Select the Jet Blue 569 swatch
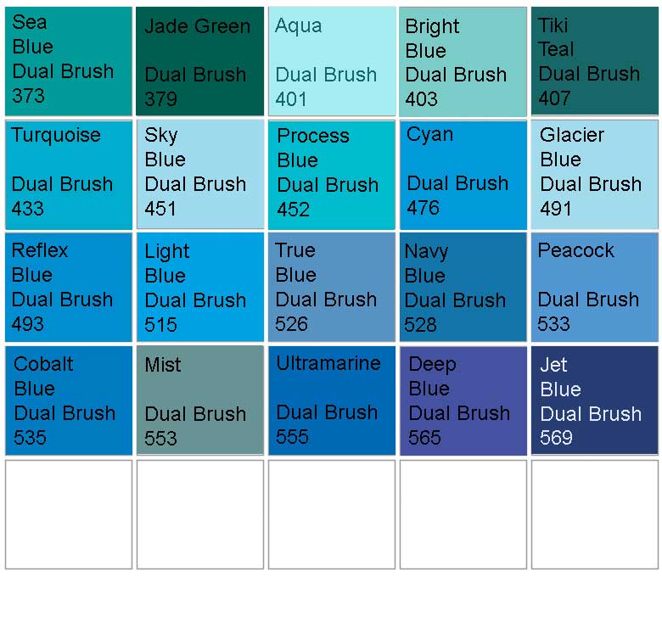The image size is (662, 644). pyautogui.click(x=595, y=400)
